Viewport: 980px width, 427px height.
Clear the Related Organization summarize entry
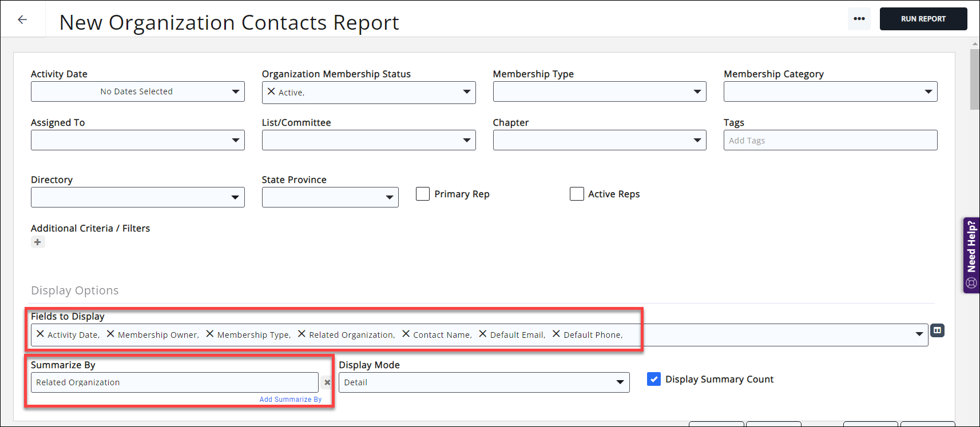(x=327, y=382)
